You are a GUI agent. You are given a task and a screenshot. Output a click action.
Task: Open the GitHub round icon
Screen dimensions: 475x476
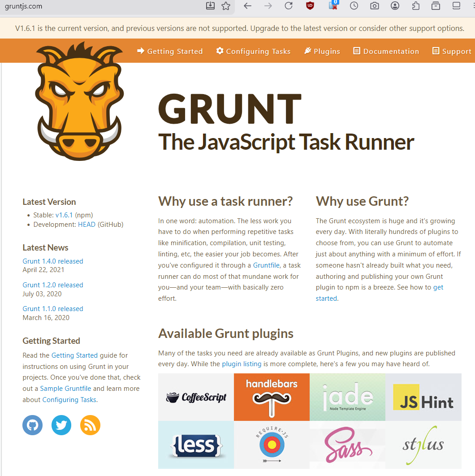[x=32, y=425]
